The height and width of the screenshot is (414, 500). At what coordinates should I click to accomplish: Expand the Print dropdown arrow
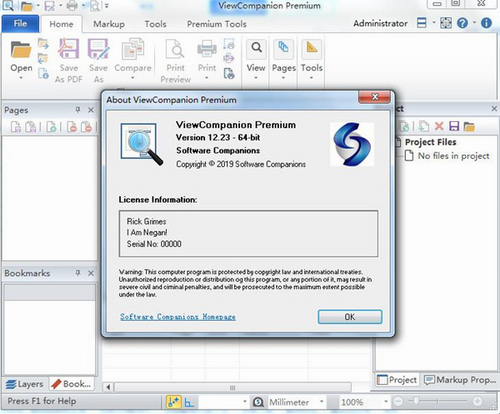point(207,78)
